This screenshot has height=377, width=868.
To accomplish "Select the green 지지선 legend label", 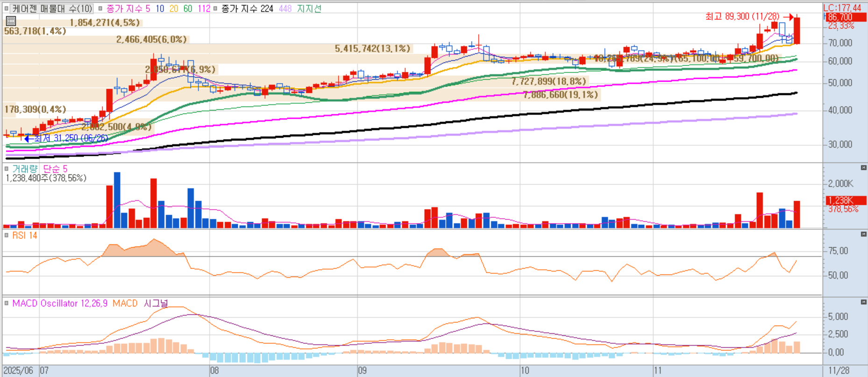I will 309,8.
